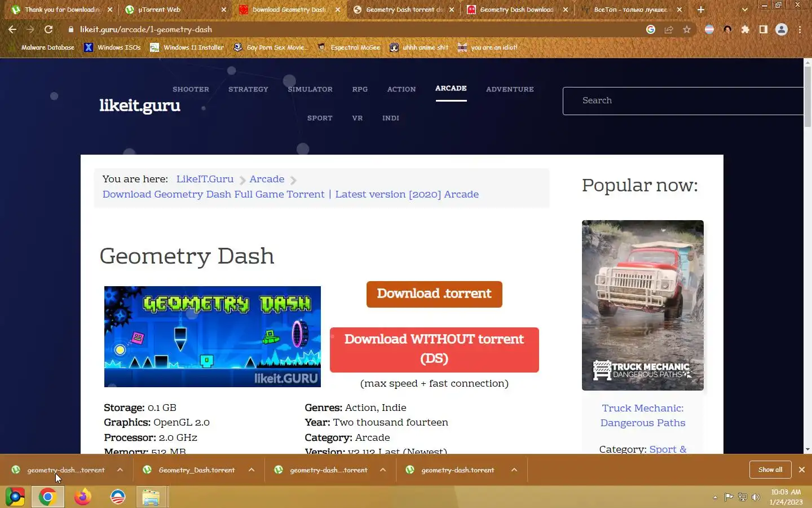Open the Windows ISOs bookmark
This screenshot has height=508, width=812.
pos(113,47)
